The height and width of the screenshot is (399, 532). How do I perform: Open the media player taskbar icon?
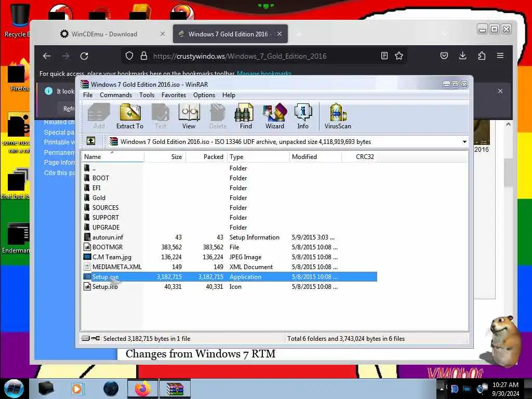[x=77, y=389]
